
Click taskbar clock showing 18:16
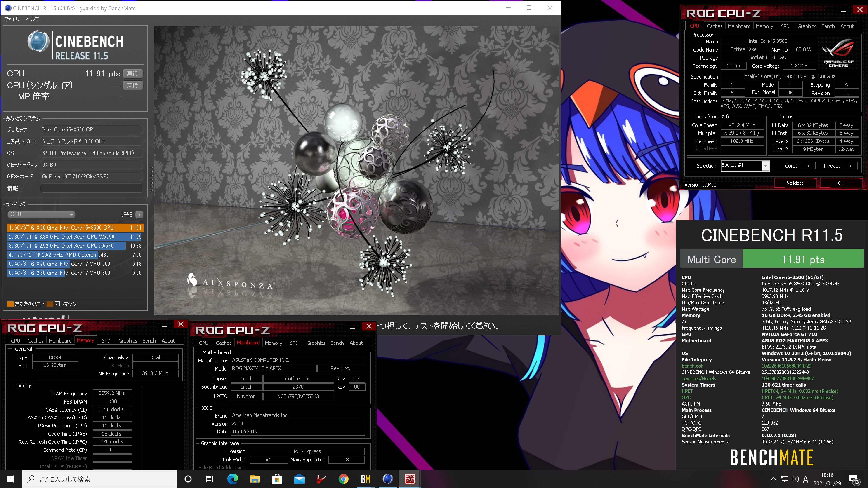[827, 479]
